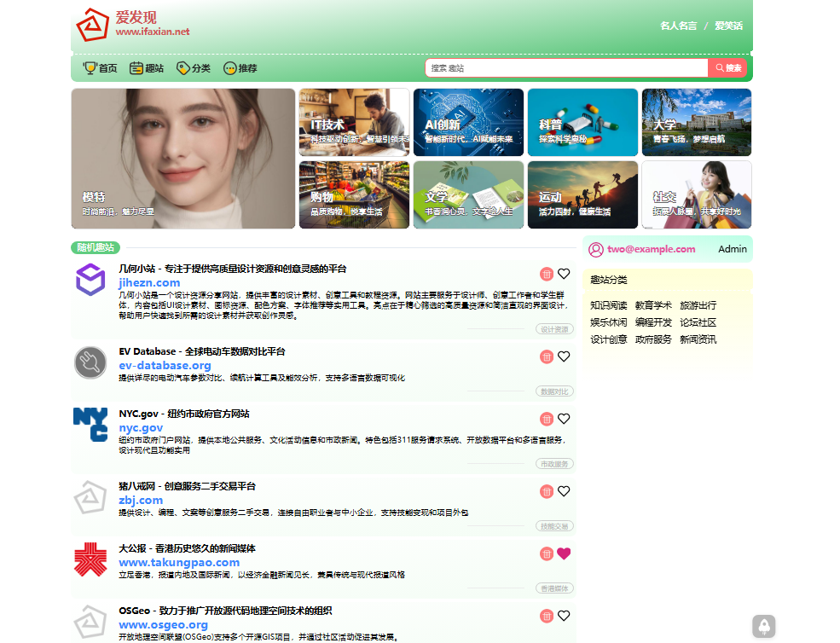Unfavorite the takungpao.com site

pyautogui.click(x=564, y=553)
